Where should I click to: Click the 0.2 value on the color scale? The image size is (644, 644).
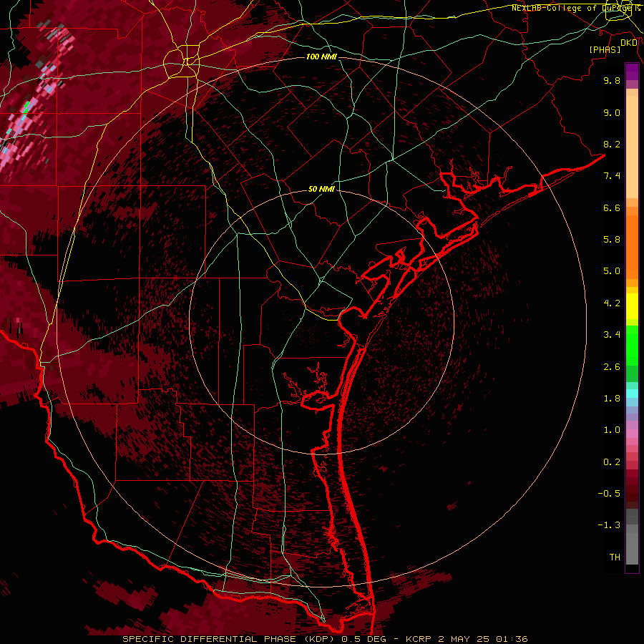point(612,462)
